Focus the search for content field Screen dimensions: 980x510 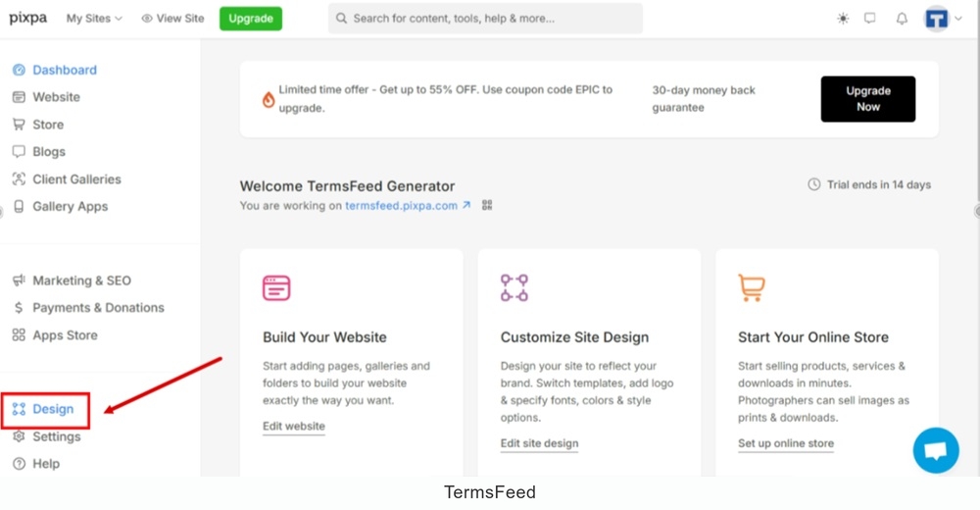click(485, 19)
